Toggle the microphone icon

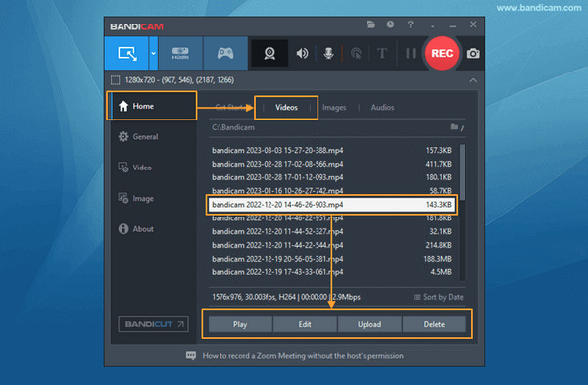click(329, 53)
